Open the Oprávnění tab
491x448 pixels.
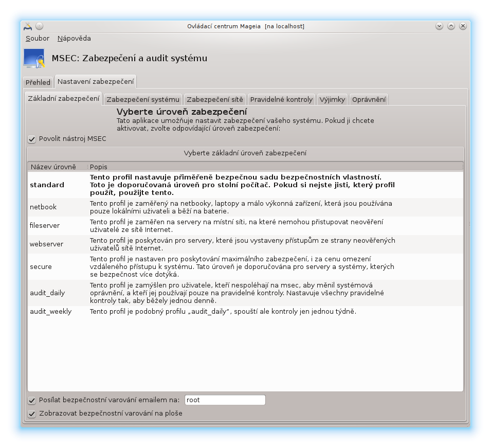point(369,99)
